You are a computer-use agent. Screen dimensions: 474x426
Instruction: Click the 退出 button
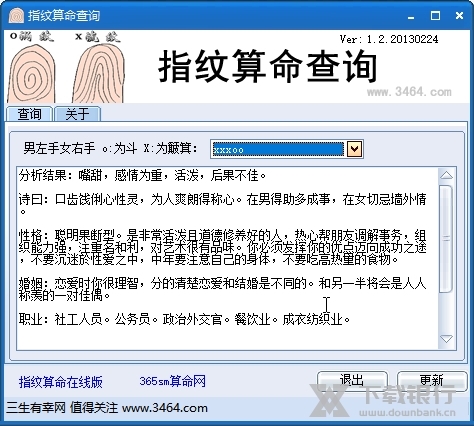pos(352,380)
